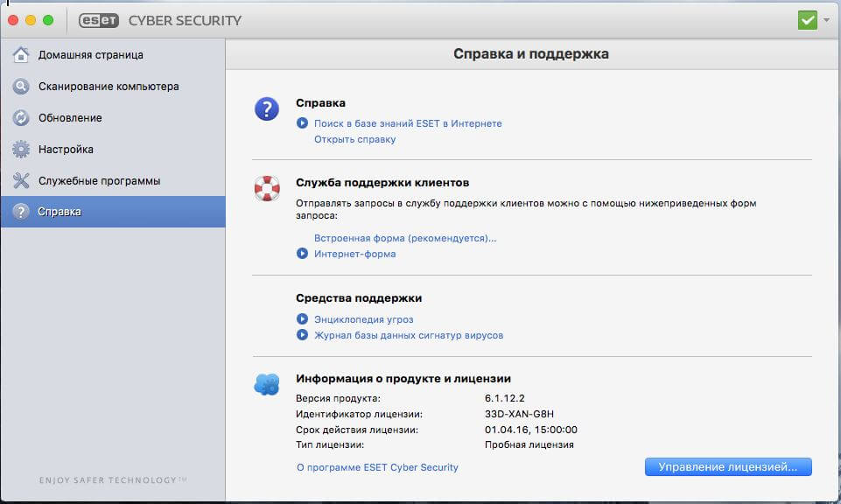Image resolution: width=841 pixels, height=504 pixels.
Task: Click the Интернет-форма link
Action: (x=355, y=254)
